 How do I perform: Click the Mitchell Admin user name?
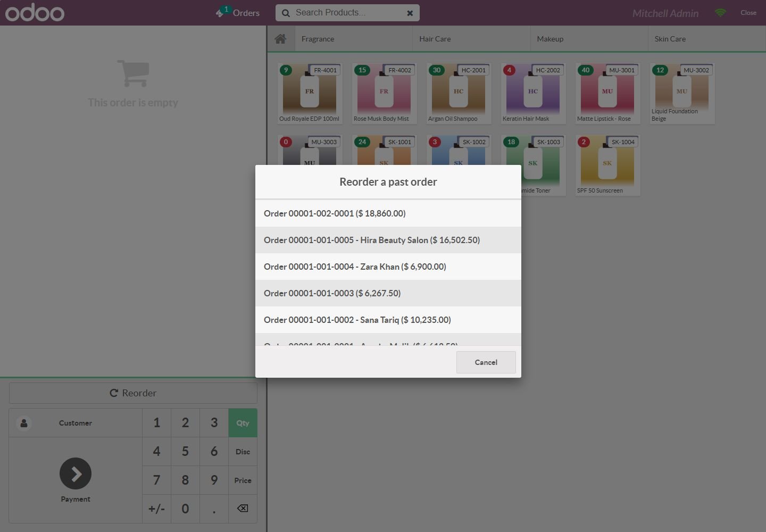665,13
